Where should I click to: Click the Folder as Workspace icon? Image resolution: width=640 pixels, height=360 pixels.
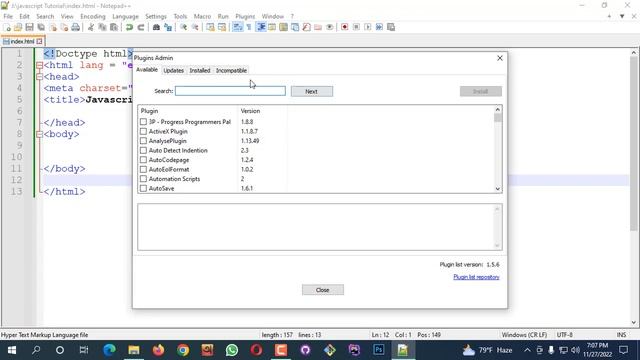tap(318, 27)
